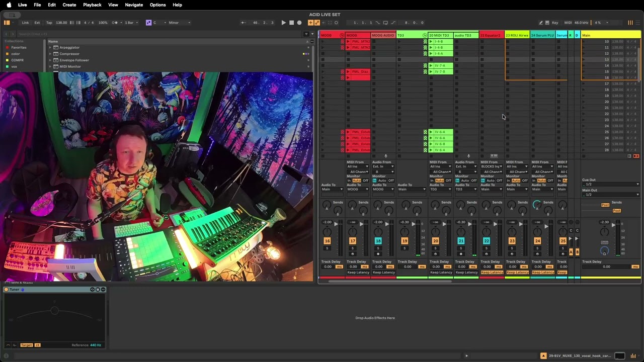Set track 18 monitor to Auto

click(x=382, y=180)
